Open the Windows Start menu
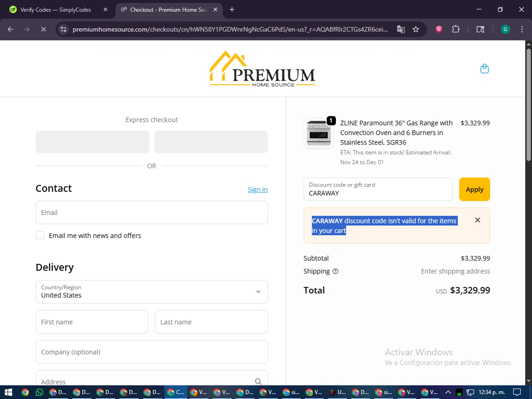The width and height of the screenshot is (532, 399). (x=9, y=392)
